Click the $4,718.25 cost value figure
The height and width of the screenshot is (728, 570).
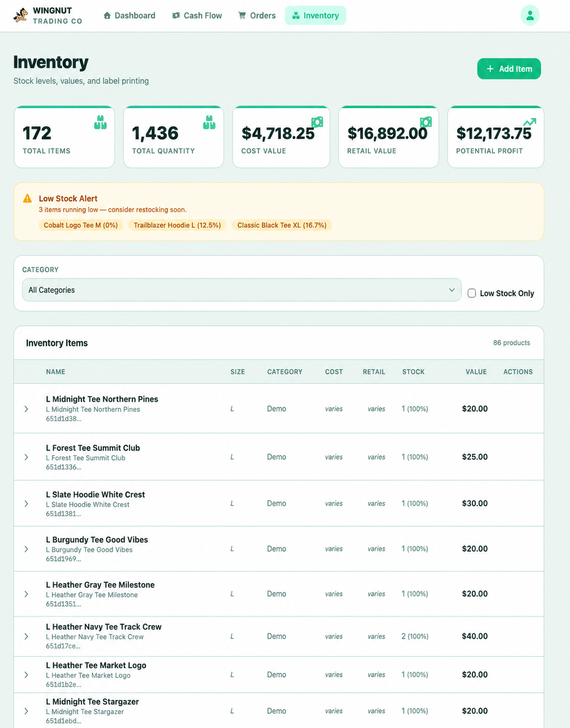coord(278,134)
